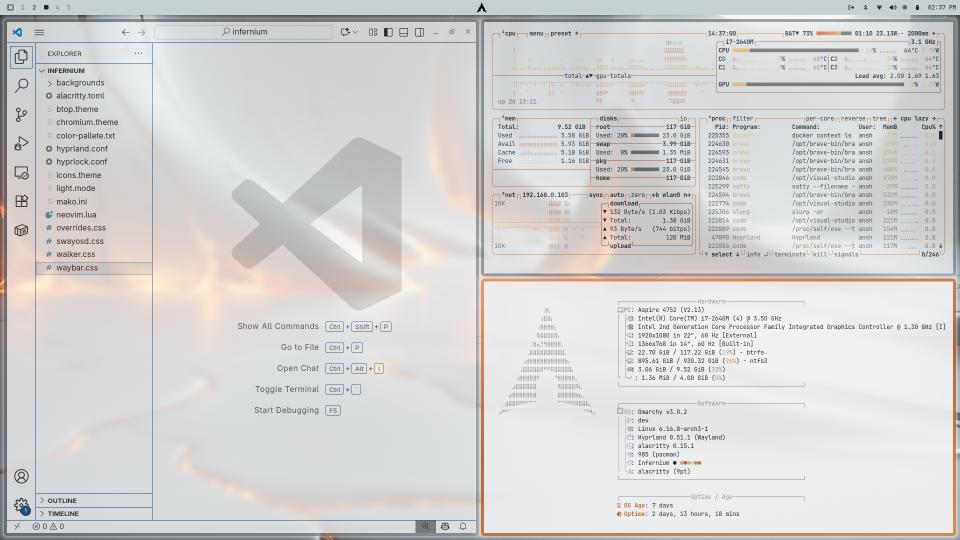Toggle per-core option in btop proc box
Screen dimensions: 960x540
820,118
